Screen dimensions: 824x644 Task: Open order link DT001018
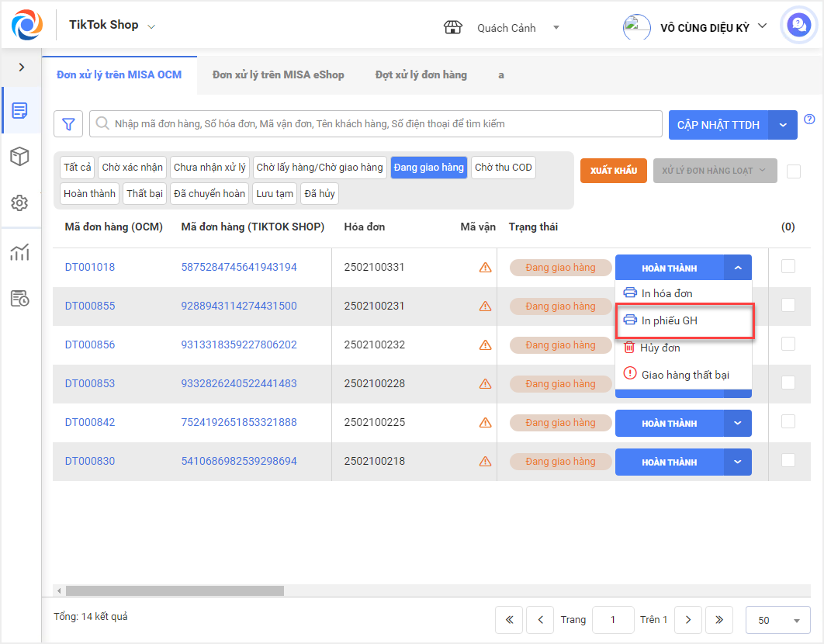90,267
